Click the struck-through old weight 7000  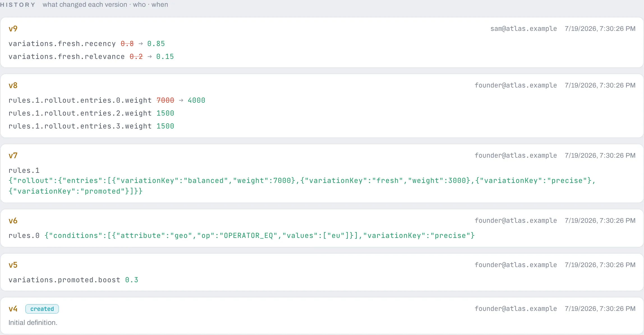[x=165, y=100]
